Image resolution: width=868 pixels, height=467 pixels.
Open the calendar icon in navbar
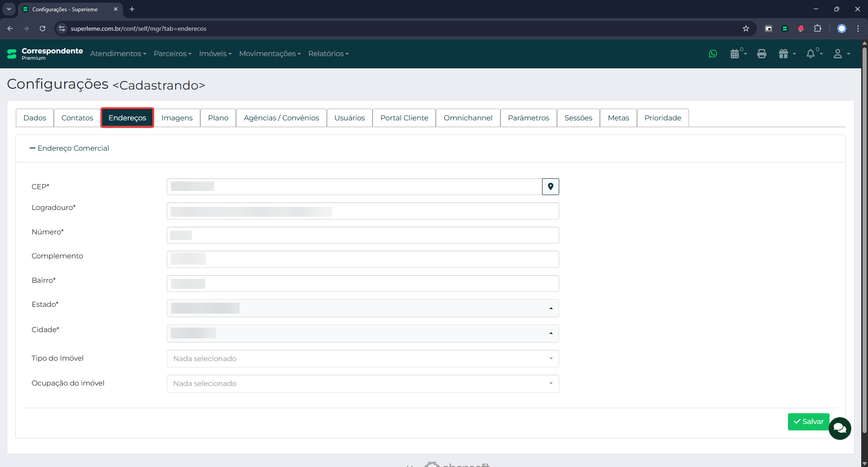tap(736, 54)
